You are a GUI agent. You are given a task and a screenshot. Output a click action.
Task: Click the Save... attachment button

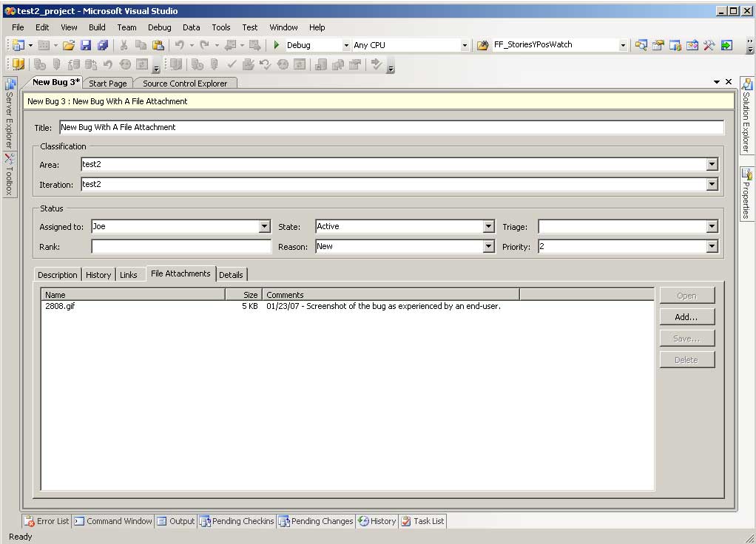coord(686,339)
